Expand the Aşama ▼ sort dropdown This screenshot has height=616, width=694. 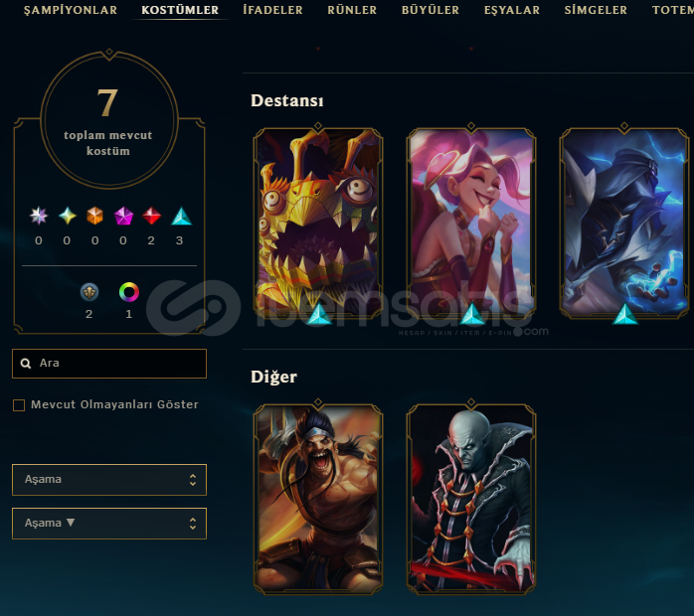click(109, 524)
